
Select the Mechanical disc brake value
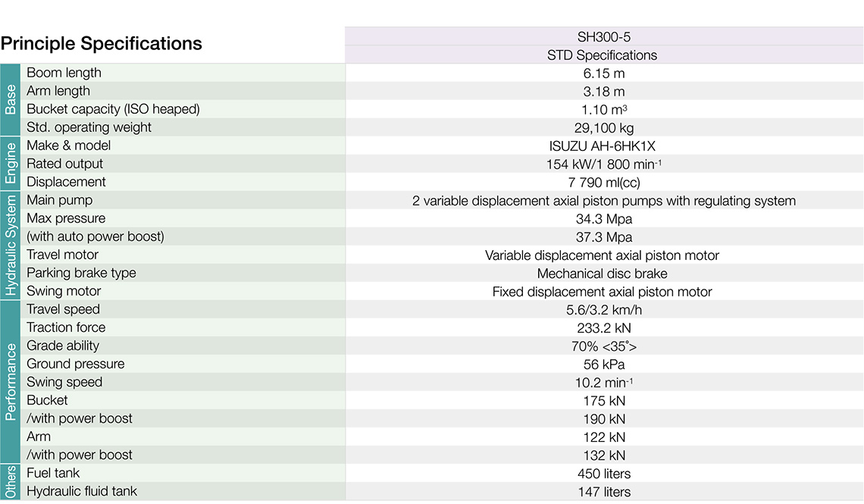click(603, 274)
